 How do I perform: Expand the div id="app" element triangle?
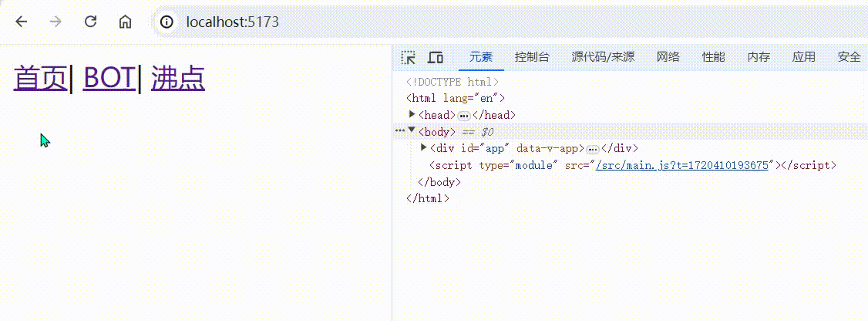click(424, 147)
